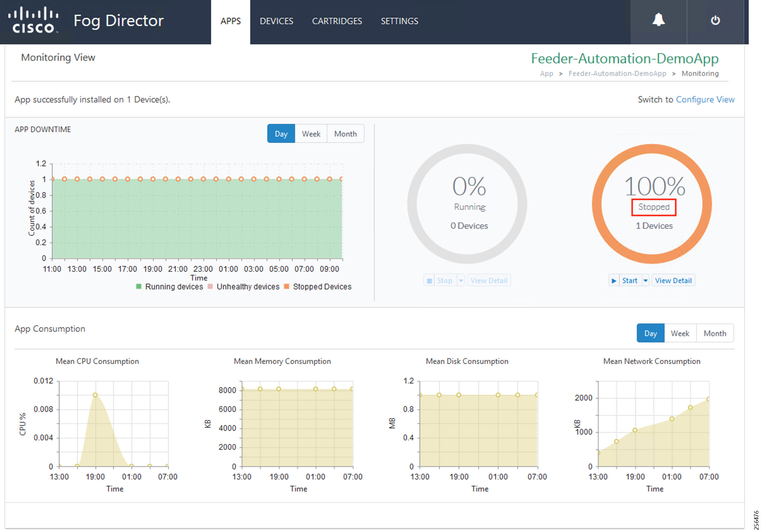Open the DEVICES tab

point(276,21)
